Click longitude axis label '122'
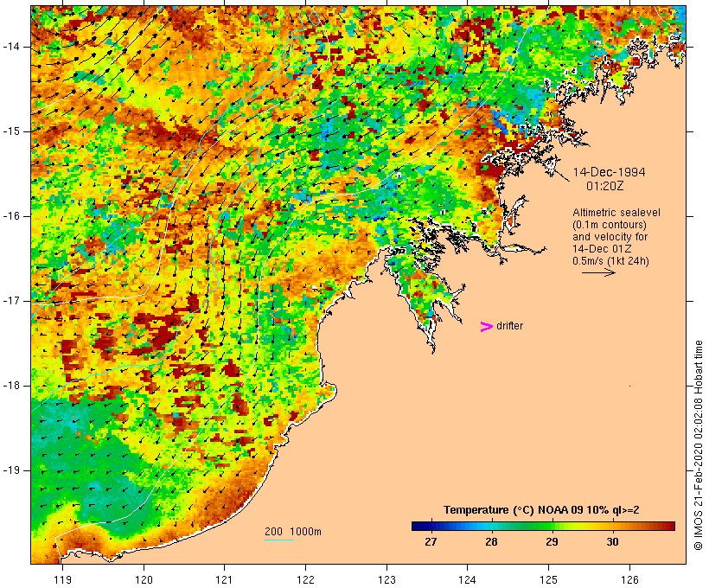Image resolution: width=709 pixels, height=588 pixels. pos(306,580)
